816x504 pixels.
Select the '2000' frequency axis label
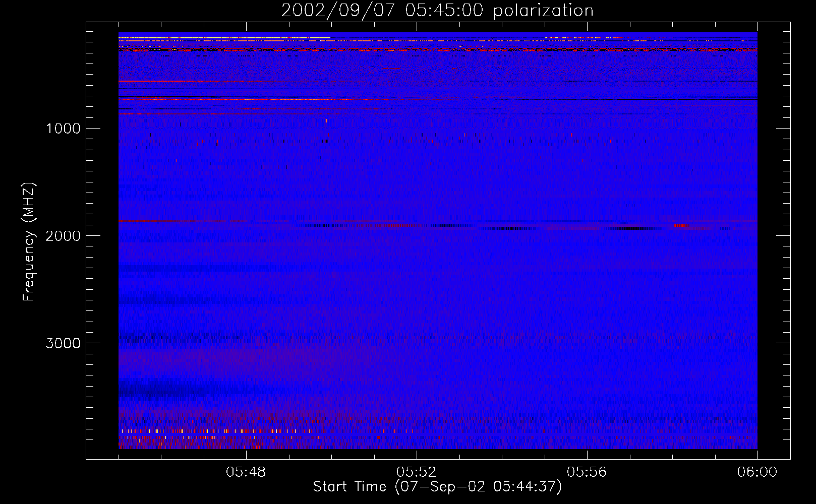63,236
